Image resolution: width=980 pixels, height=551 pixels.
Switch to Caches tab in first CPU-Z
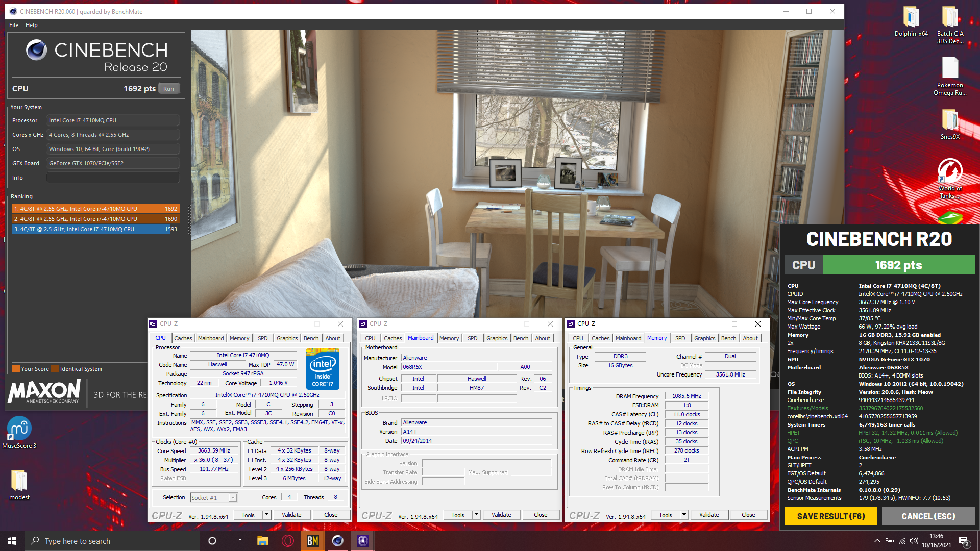(183, 338)
